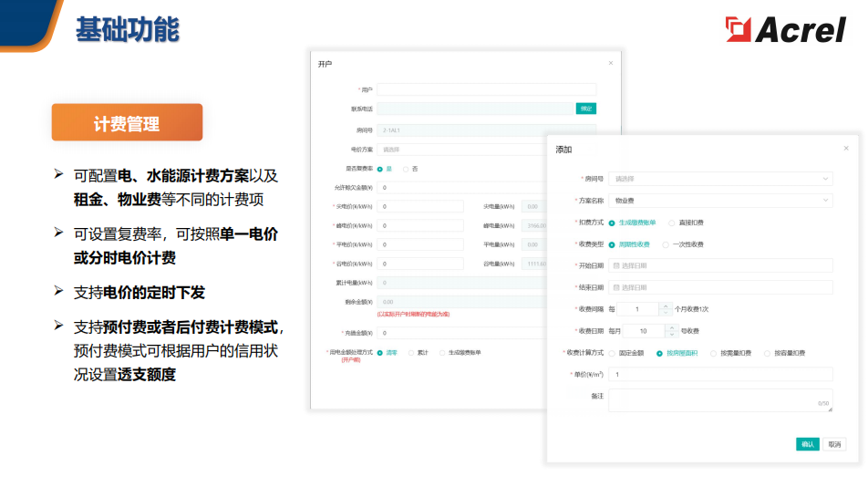Click the bullet text 支持电价的定时下发
The image size is (868, 487).
coord(139,293)
